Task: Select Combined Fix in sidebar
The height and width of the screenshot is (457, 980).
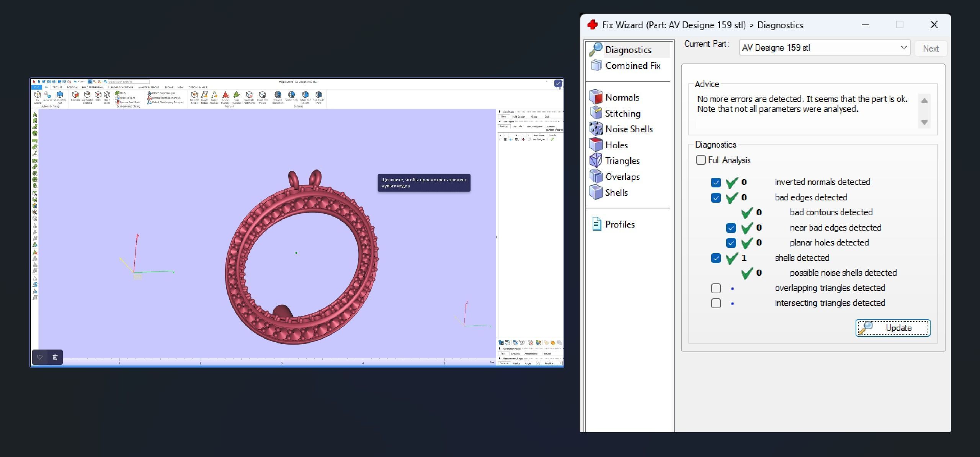Action: point(632,66)
